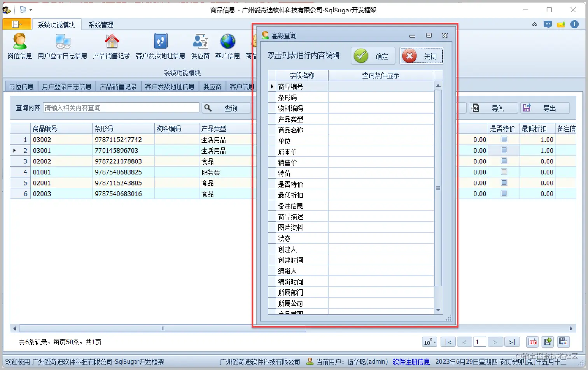This screenshot has width=588, height=370.
Task: Collapse the ribbon with the up chevron
Action: 535,24
